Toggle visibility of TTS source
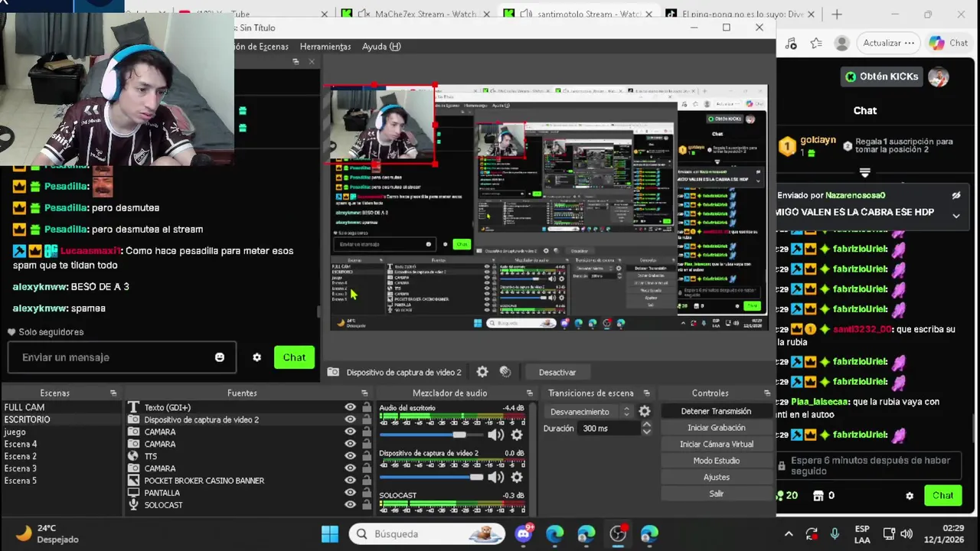The image size is (980, 551). tap(350, 456)
